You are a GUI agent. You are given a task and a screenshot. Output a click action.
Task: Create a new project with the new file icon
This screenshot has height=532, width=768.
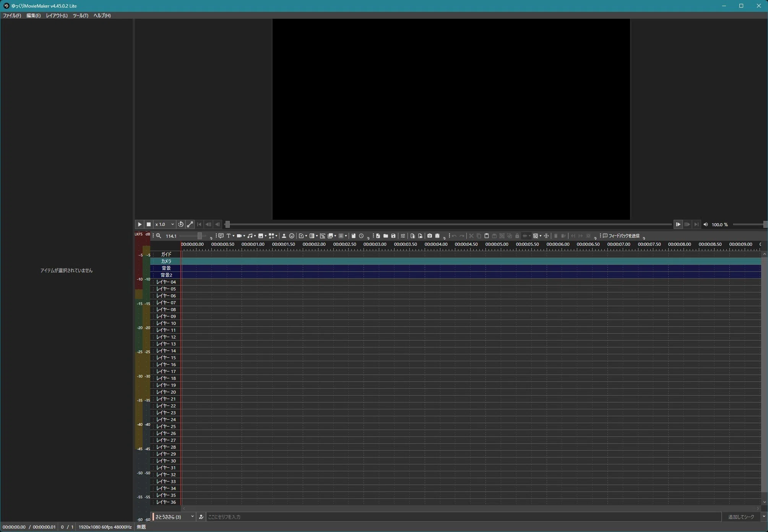pyautogui.click(x=378, y=236)
